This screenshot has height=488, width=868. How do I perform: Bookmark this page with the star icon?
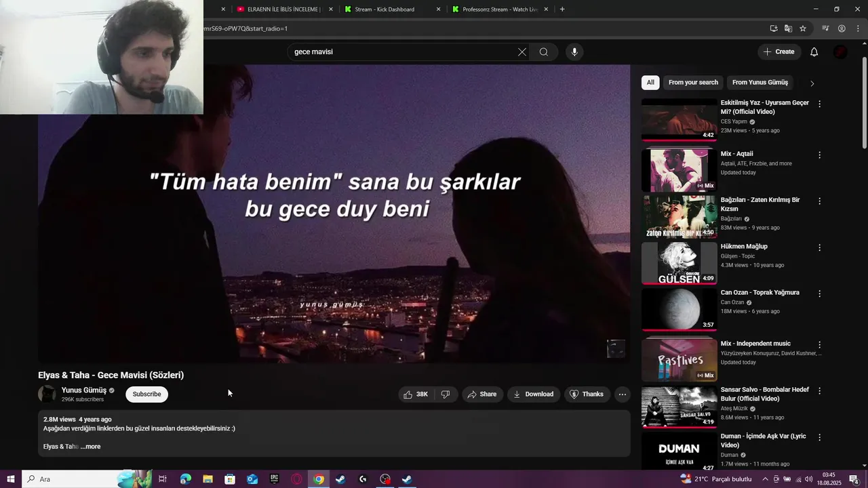[803, 28]
